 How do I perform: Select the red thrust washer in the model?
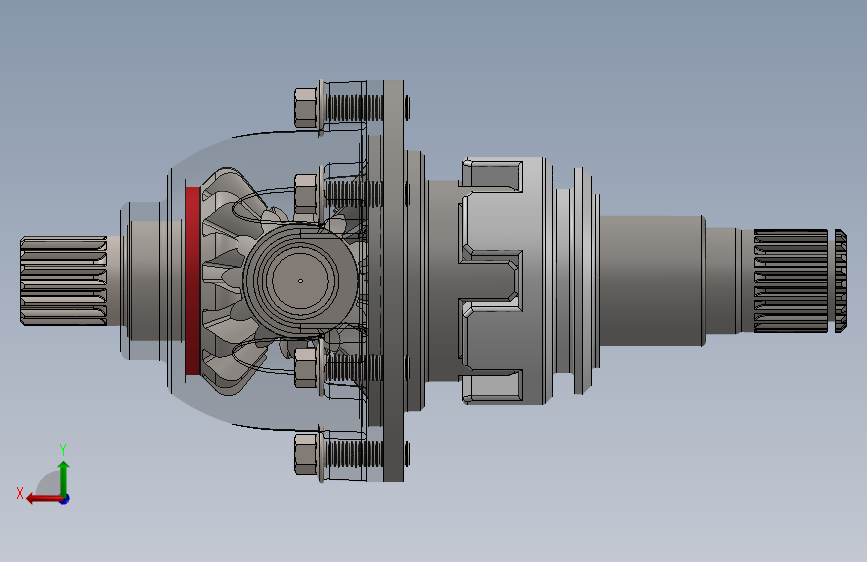click(192, 281)
